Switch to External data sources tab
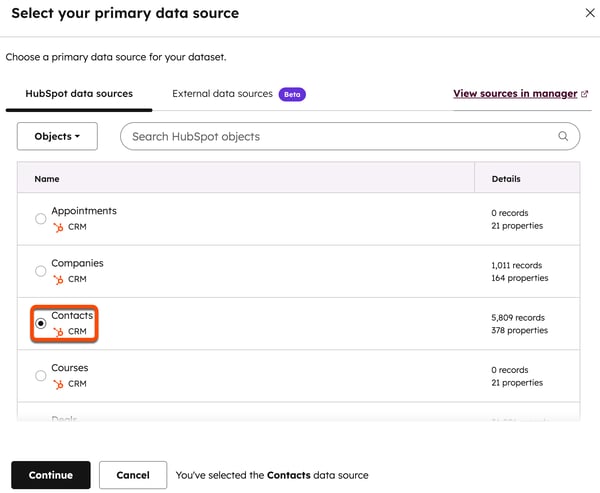The width and height of the screenshot is (600, 493). [x=222, y=94]
